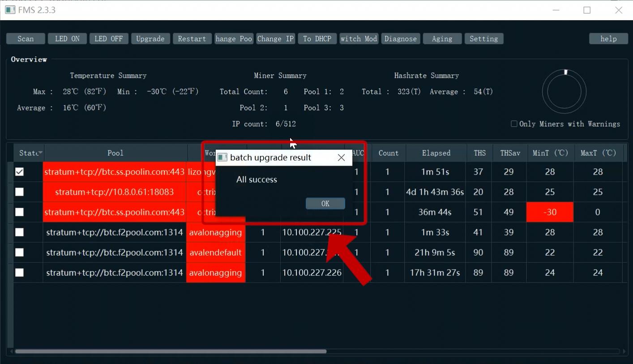
Task: Expand the State column dropdown arrow
Action: 40,153
